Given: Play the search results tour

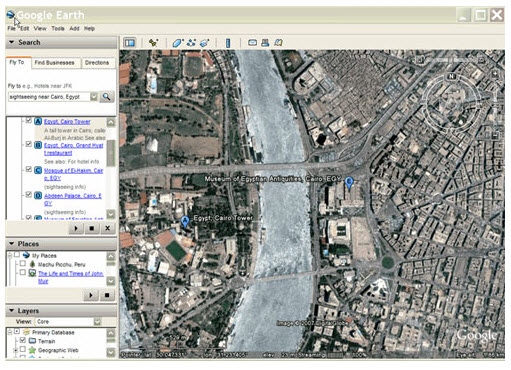Looking at the screenshot, I should (x=76, y=228).
